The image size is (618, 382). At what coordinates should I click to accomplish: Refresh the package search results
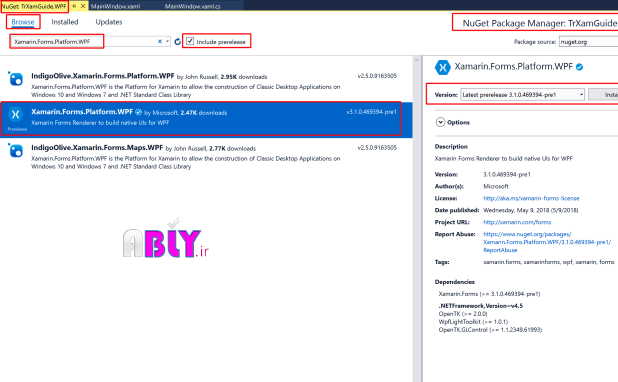point(177,41)
